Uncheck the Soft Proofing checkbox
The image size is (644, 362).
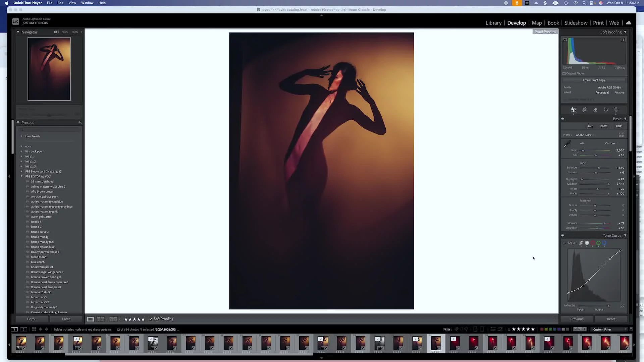151,319
